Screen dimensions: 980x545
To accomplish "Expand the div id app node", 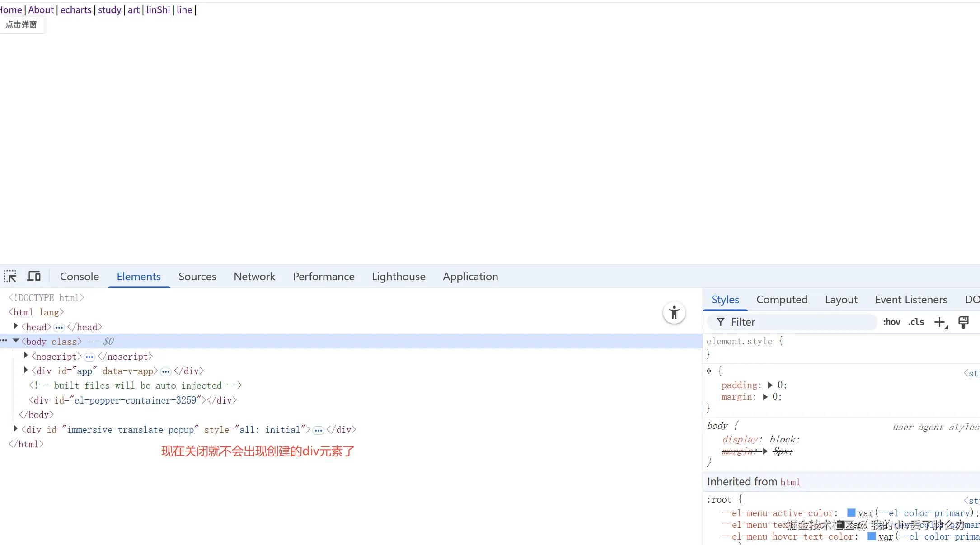I will pyautogui.click(x=26, y=370).
